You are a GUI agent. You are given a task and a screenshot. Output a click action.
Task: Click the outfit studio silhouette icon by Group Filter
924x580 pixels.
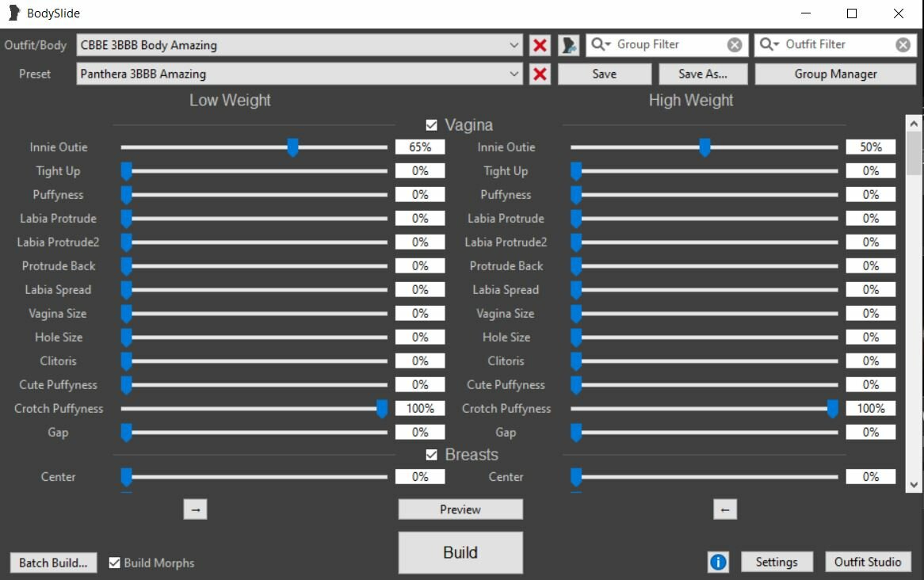point(569,45)
